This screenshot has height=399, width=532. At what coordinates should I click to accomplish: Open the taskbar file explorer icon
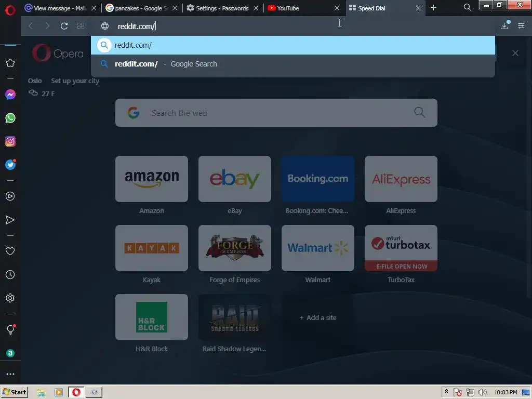41,393
